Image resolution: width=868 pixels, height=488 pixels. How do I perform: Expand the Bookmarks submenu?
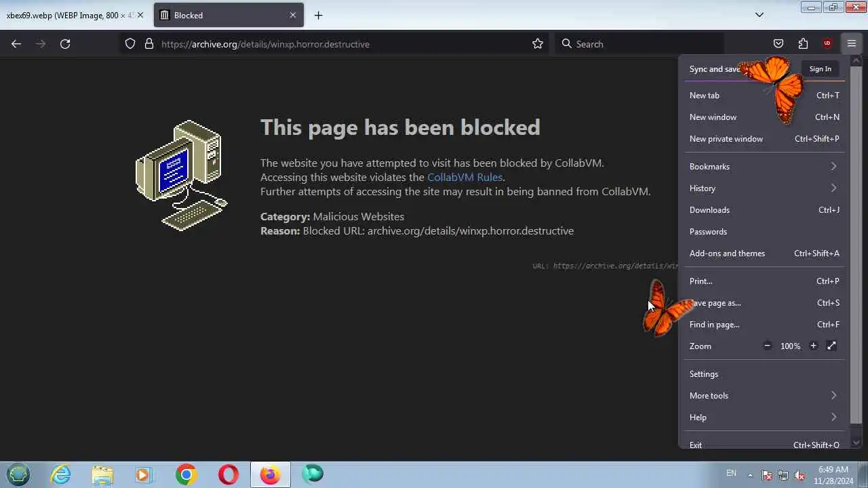tap(764, 167)
